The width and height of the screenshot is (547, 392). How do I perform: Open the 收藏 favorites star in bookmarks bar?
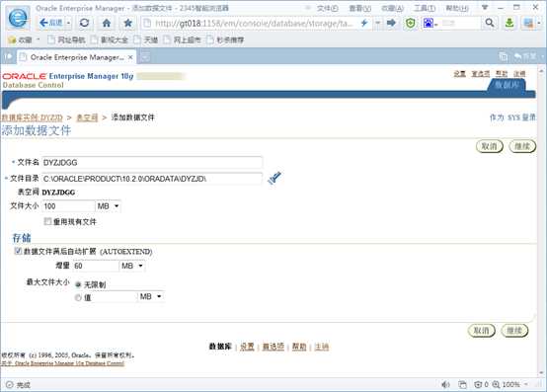[x=20, y=40]
